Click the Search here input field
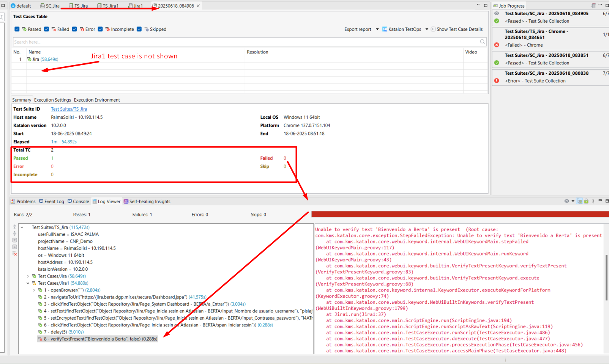This screenshot has height=364, width=609. pos(249,42)
